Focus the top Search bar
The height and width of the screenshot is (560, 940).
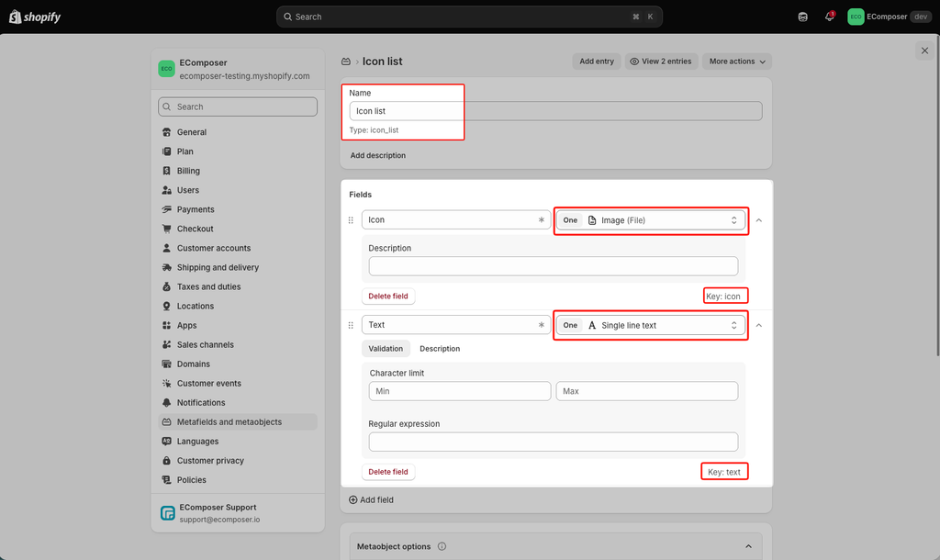pyautogui.click(x=469, y=17)
